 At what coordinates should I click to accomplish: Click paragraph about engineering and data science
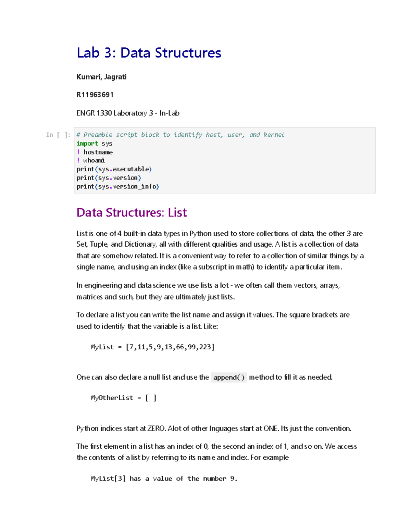tap(208, 291)
